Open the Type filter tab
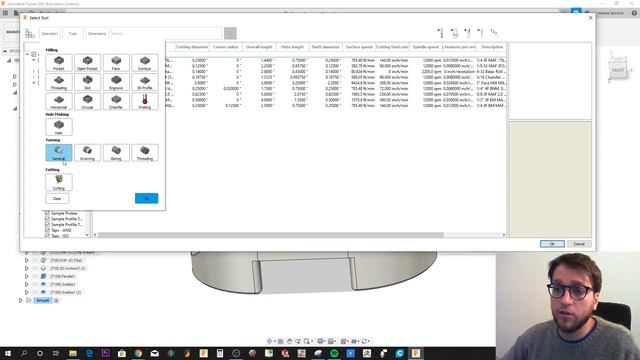This screenshot has width=640, height=360. tap(73, 33)
